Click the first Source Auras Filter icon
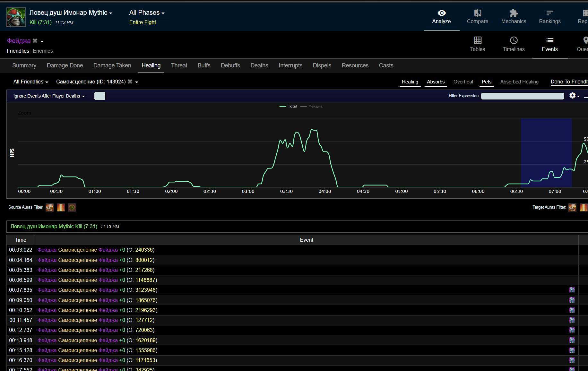The width and height of the screenshot is (588, 371). pyautogui.click(x=49, y=208)
